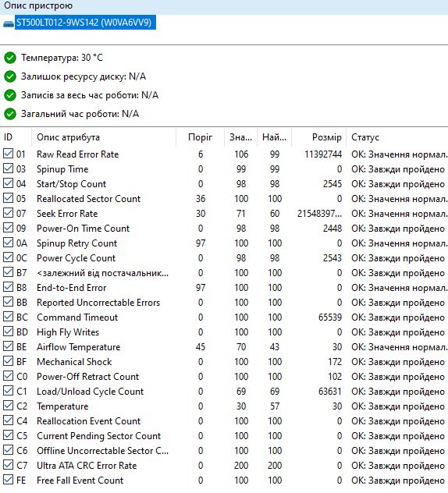Screen dimensions: 448x493
Task: Toggle the C7 Ultra ATA CRC Error Rate checkbox
Action: (8, 465)
